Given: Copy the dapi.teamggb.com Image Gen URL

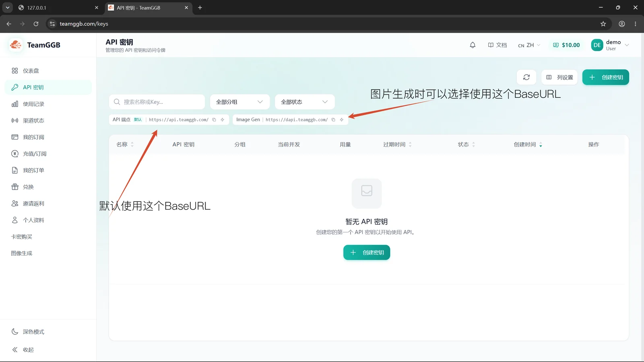Looking at the screenshot, I should click(x=333, y=120).
